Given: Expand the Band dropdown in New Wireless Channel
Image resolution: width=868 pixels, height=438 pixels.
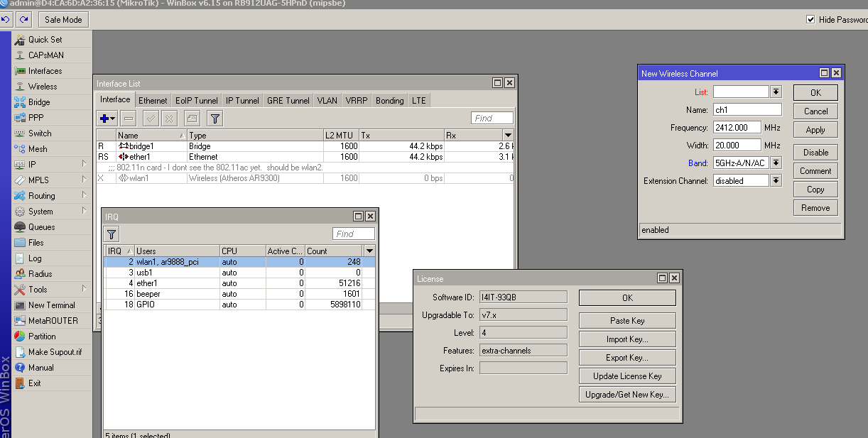Looking at the screenshot, I should click(x=776, y=163).
